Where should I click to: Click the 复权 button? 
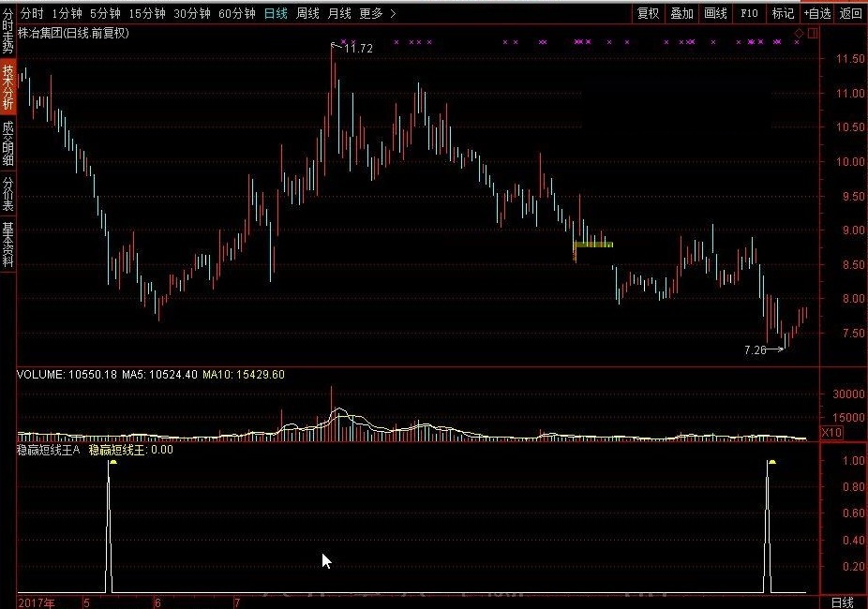pos(649,13)
